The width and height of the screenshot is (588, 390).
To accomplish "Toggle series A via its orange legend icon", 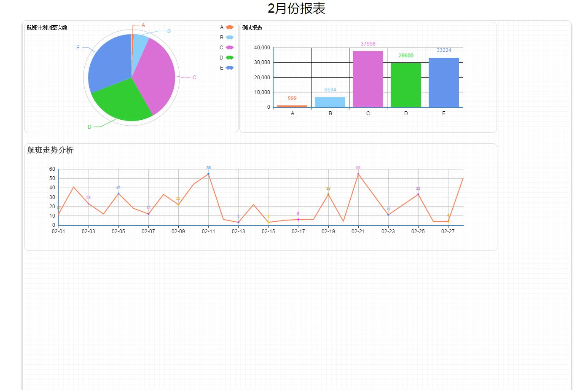I will coord(230,27).
